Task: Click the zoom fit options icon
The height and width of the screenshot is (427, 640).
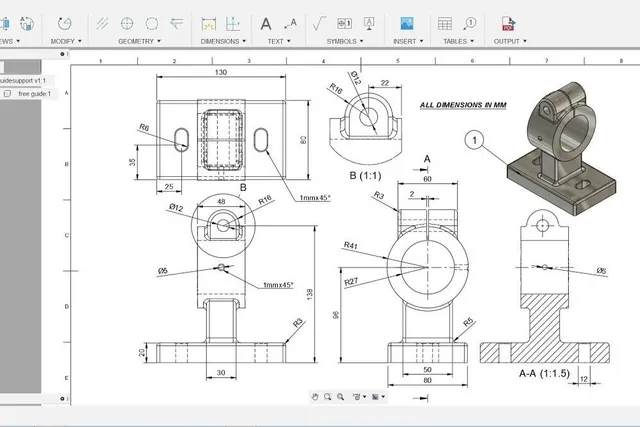Action: [356, 397]
